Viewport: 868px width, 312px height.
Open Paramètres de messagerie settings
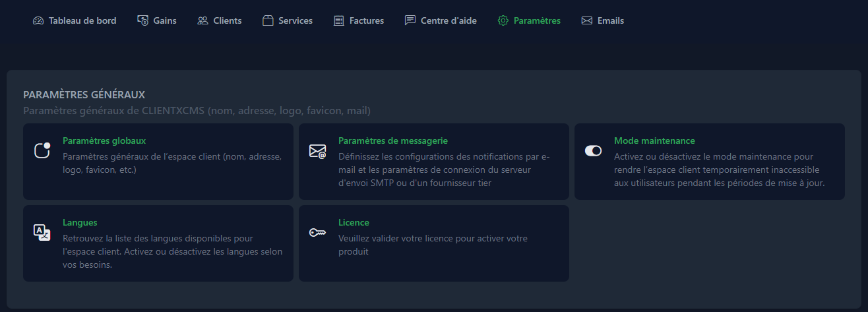pos(393,140)
